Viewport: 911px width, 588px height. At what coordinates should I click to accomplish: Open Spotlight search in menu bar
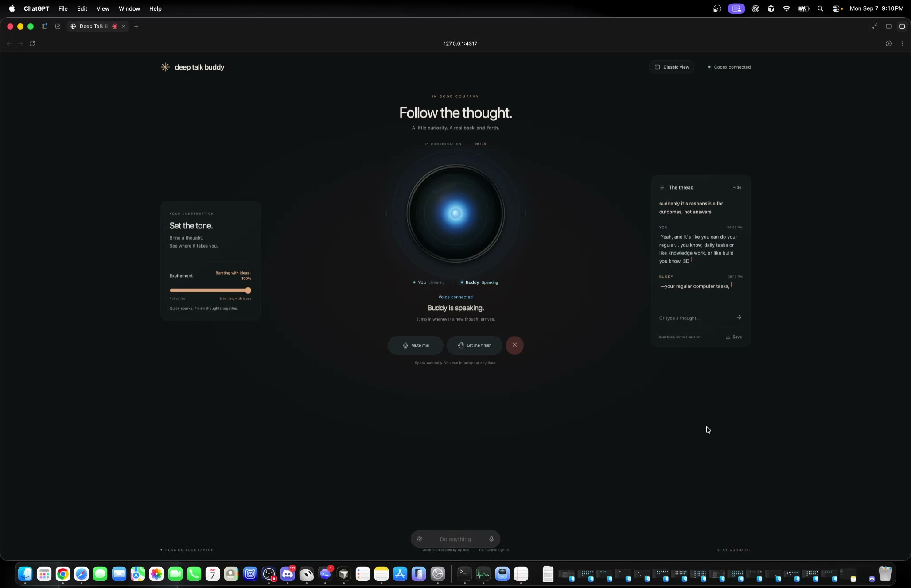coord(820,8)
